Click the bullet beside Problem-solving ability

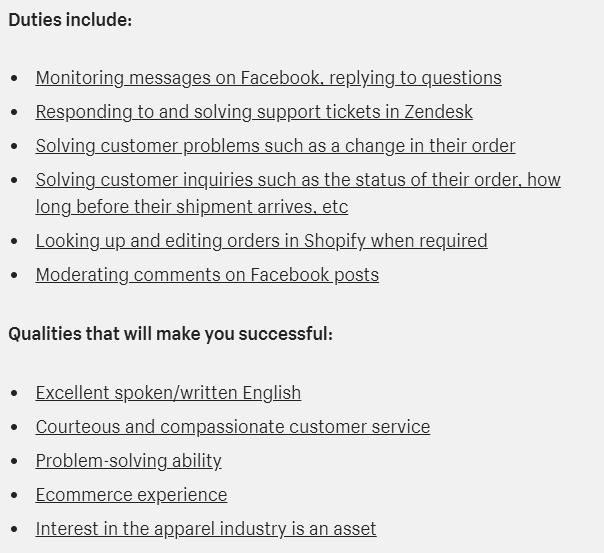[x=15, y=461]
